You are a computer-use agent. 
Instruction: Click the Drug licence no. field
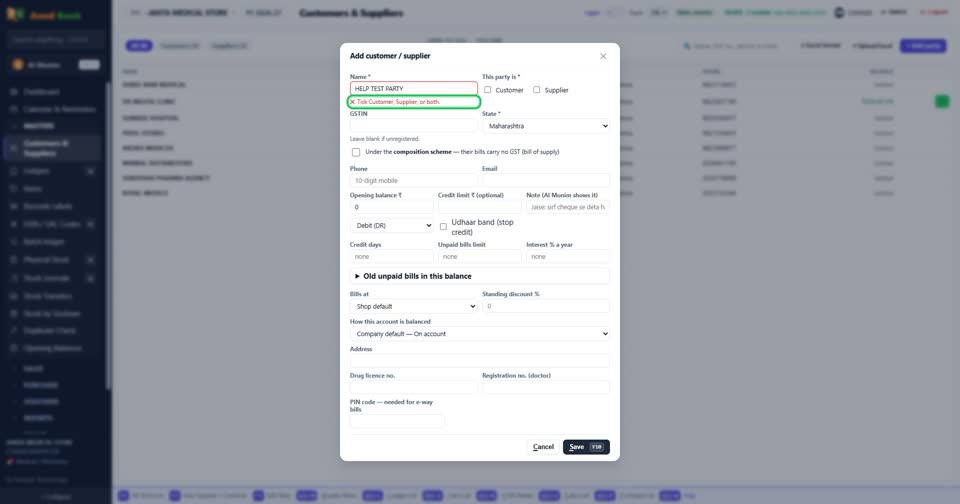[x=413, y=387]
